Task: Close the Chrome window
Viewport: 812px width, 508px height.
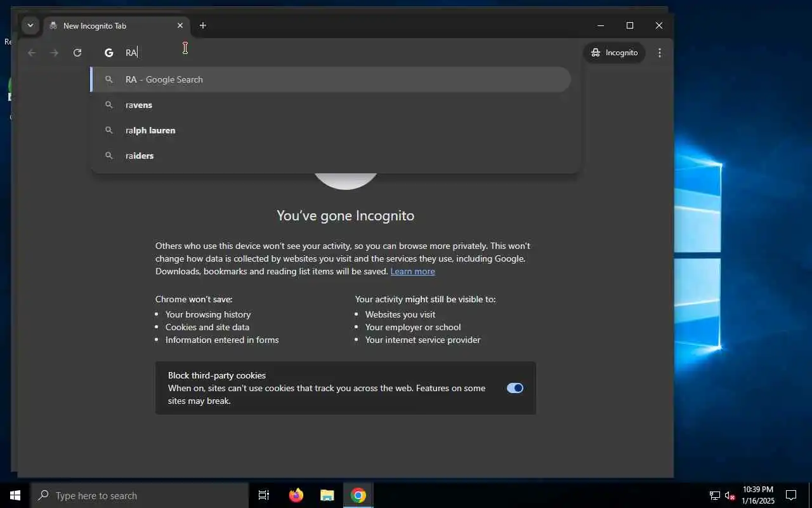Action: point(659,25)
